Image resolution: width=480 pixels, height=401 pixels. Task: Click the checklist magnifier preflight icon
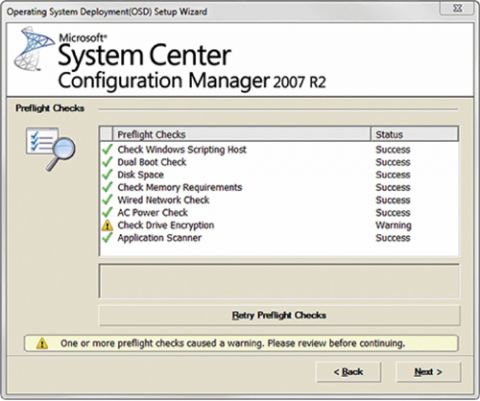click(51, 149)
